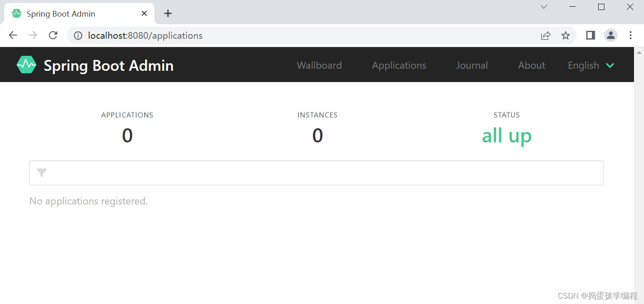Open the Wallboard nav item
The width and height of the screenshot is (644, 304).
(319, 65)
